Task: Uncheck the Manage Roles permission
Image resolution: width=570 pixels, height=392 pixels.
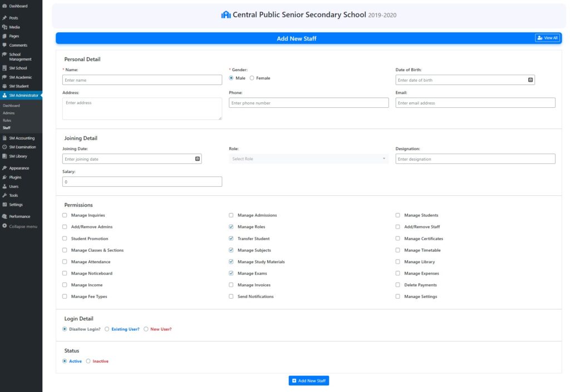Action: (x=231, y=227)
